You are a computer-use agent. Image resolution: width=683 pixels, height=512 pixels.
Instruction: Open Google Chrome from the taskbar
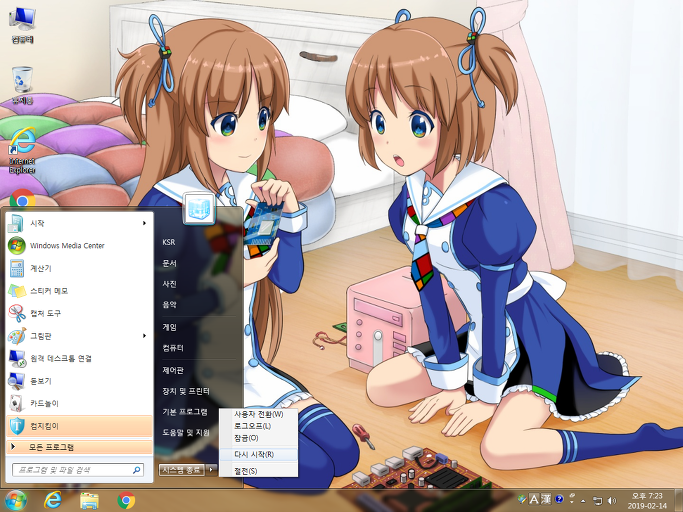point(126,500)
